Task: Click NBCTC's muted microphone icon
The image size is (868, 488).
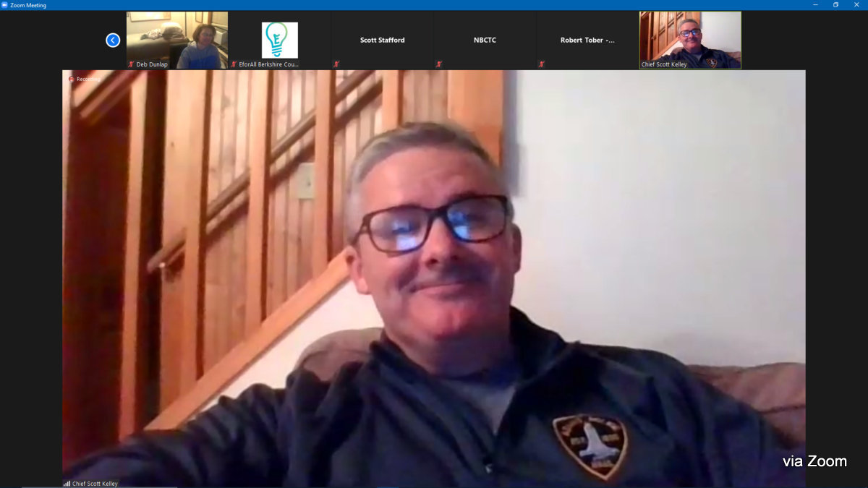Action: tap(439, 64)
